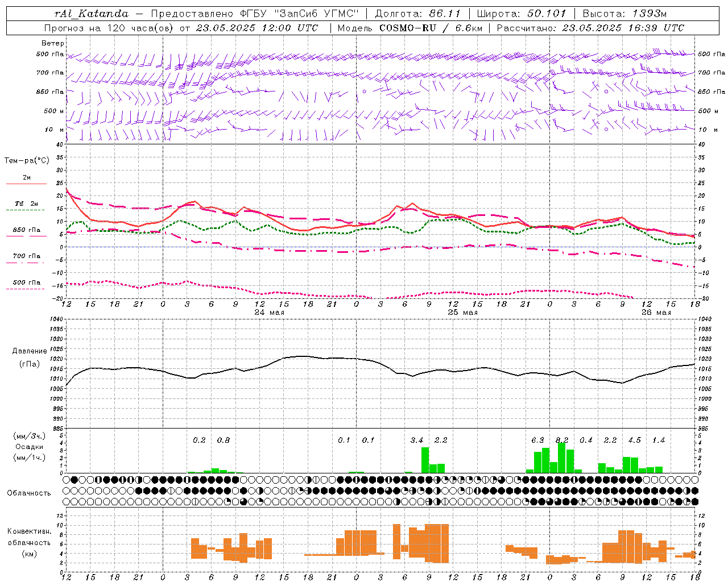Click the 8.2 precipitation amount value

[x=562, y=440]
